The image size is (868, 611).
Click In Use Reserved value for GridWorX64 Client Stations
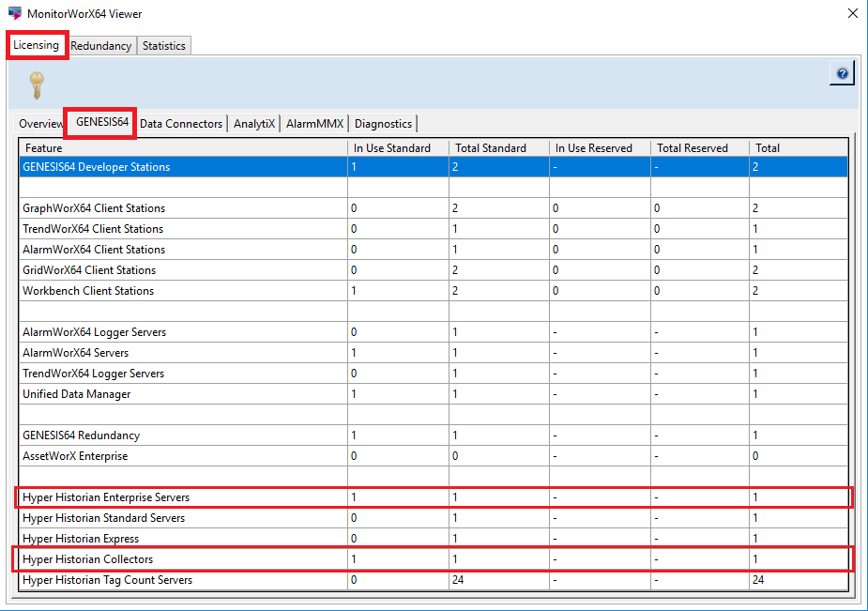coord(556,270)
